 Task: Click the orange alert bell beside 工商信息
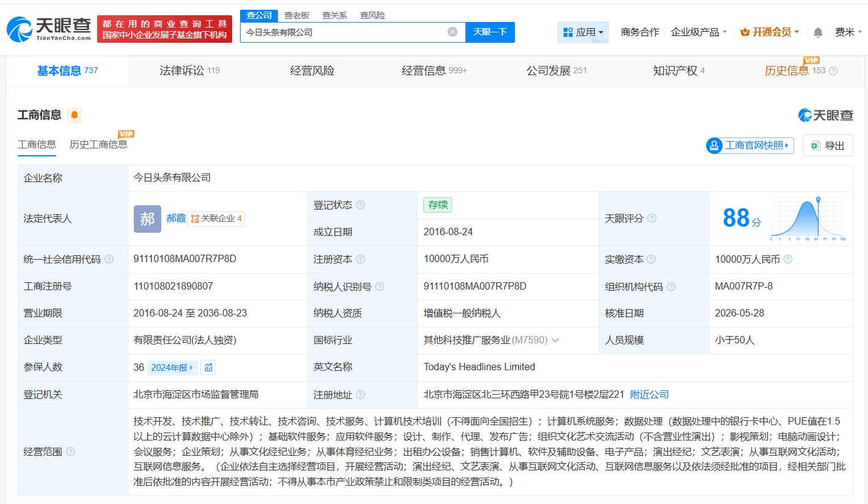(75, 115)
